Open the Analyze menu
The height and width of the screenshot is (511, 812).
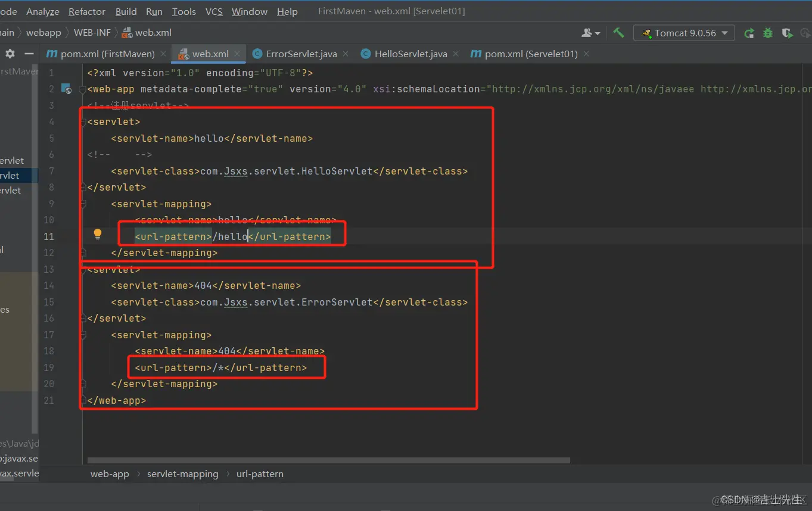tap(43, 11)
